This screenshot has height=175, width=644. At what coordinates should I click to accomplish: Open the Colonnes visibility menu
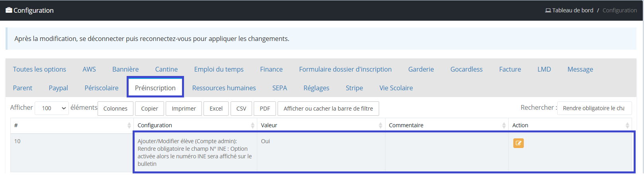pos(115,109)
